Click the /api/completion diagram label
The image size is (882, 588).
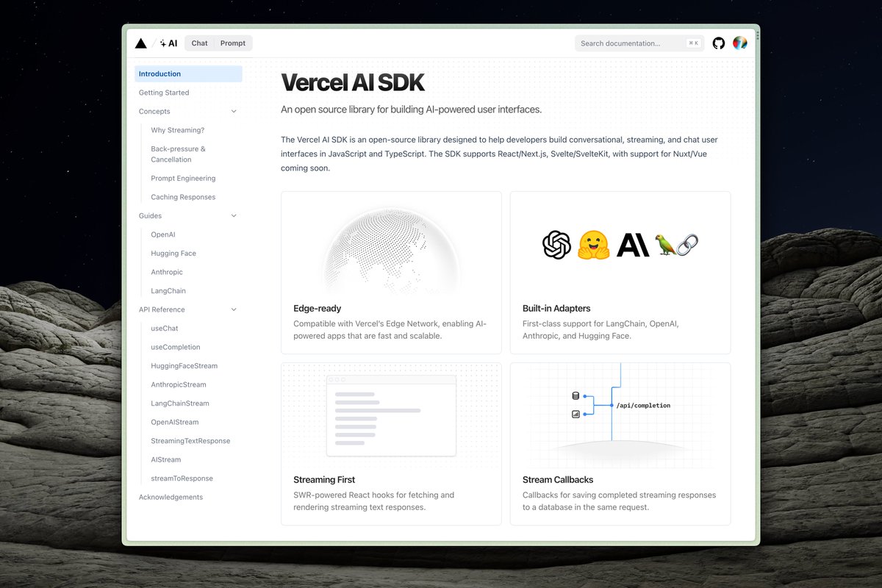pyautogui.click(x=644, y=406)
